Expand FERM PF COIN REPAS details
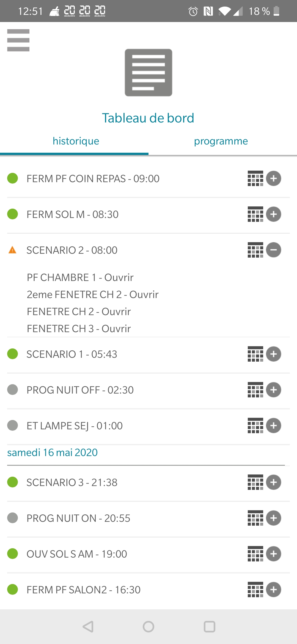The width and height of the screenshot is (297, 644). (274, 178)
